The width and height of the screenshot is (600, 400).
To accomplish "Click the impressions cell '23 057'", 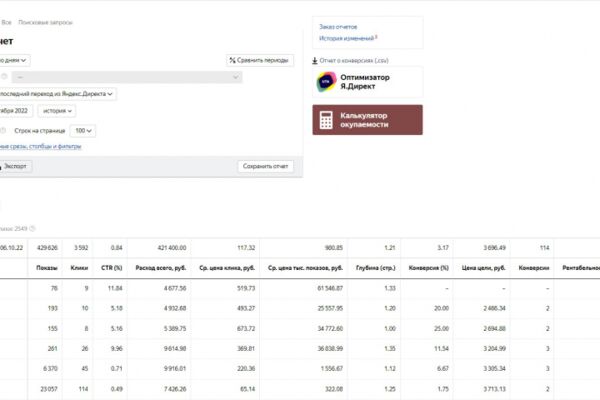I will point(49,389).
